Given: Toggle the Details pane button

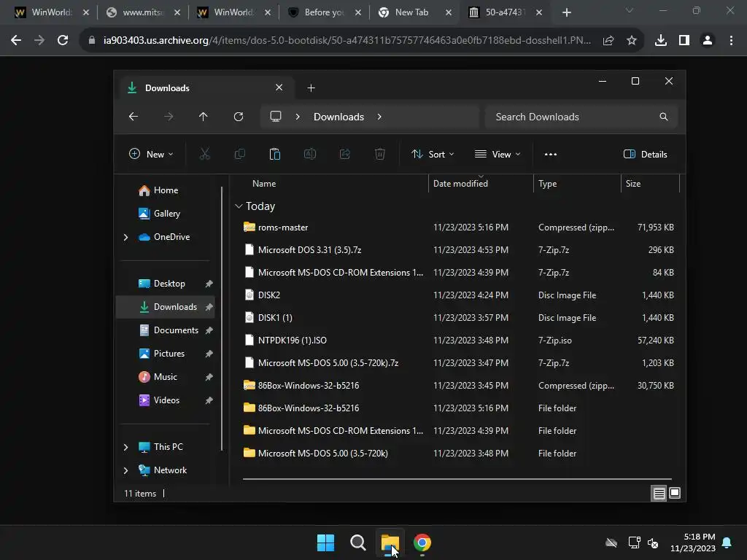Looking at the screenshot, I should pyautogui.click(x=646, y=154).
